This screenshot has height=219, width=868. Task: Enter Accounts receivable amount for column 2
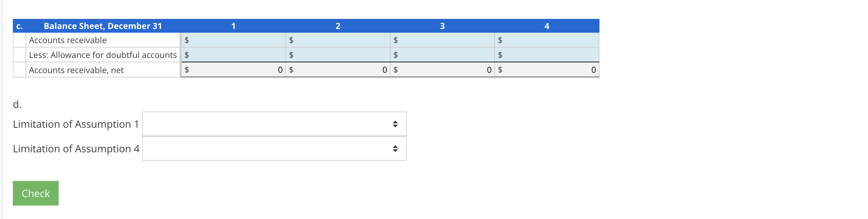tap(337, 40)
